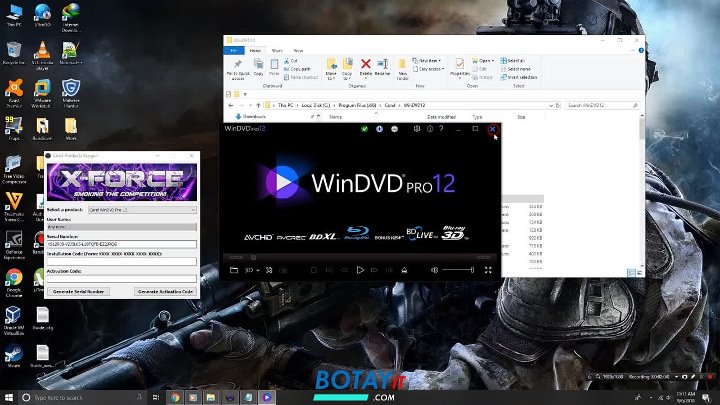Select Downloads in the navigation pane
This screenshot has width=720, height=405.
(x=250, y=117)
